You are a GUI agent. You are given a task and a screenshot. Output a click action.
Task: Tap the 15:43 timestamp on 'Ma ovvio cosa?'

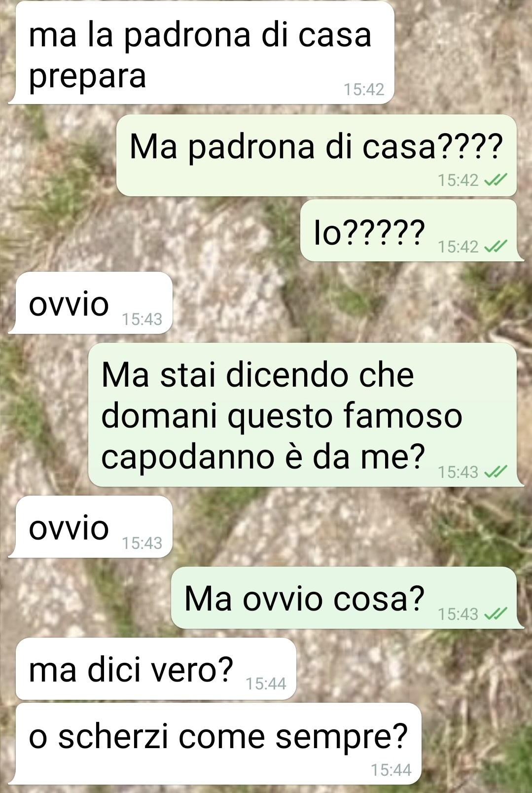pos(458,614)
